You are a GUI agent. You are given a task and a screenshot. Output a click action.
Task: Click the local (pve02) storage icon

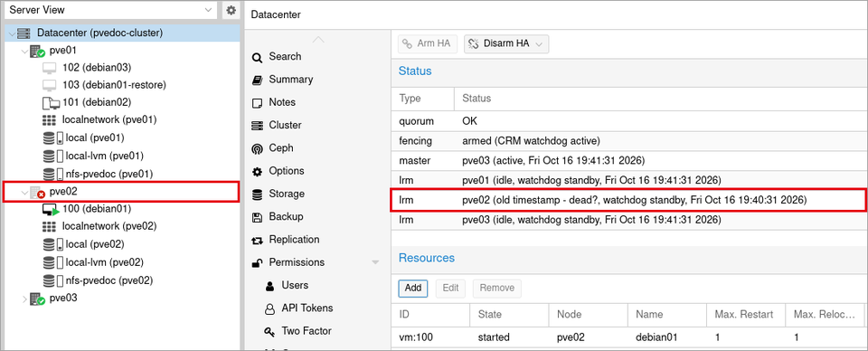point(52,244)
